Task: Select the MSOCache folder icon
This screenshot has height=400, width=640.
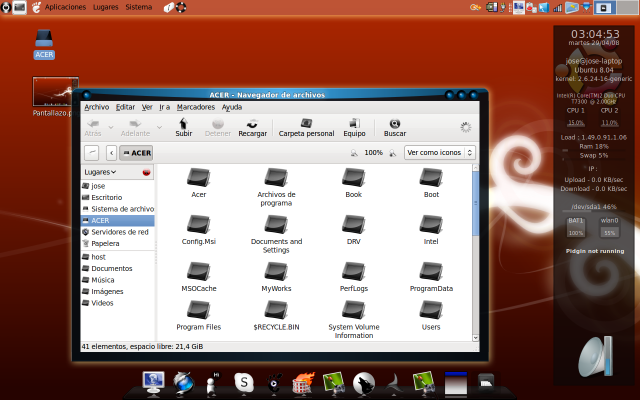Action: click(198, 271)
